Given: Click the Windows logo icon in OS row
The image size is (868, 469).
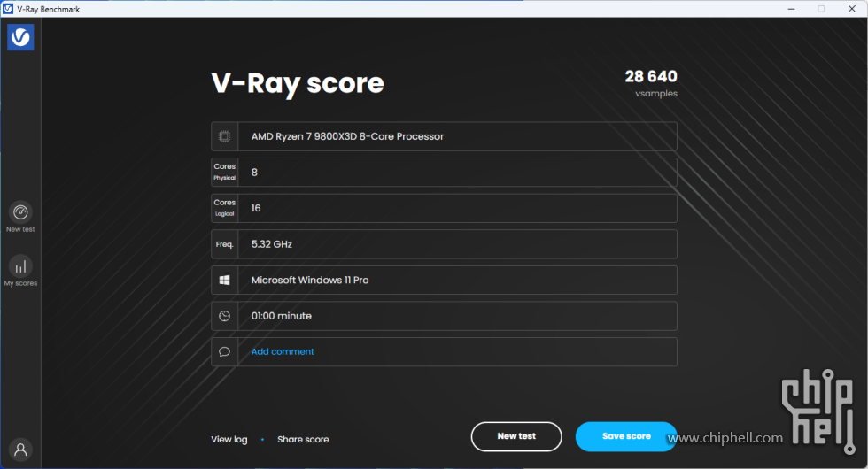Looking at the screenshot, I should pyautogui.click(x=225, y=280).
